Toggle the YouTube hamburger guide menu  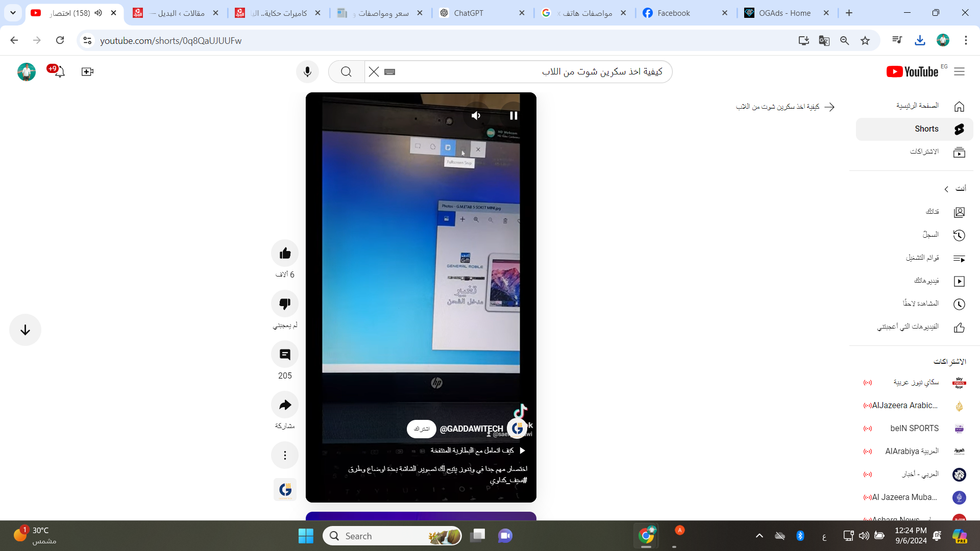tap(959, 72)
